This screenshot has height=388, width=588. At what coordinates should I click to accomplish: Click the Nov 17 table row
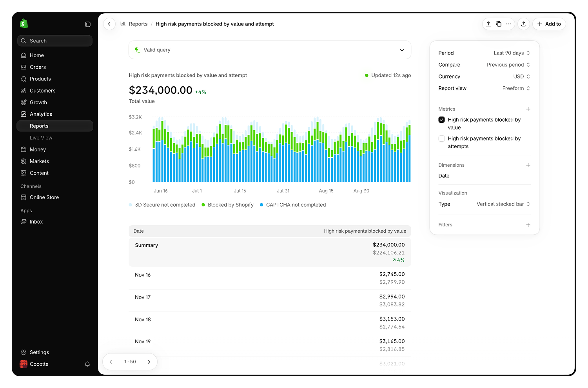click(x=270, y=301)
